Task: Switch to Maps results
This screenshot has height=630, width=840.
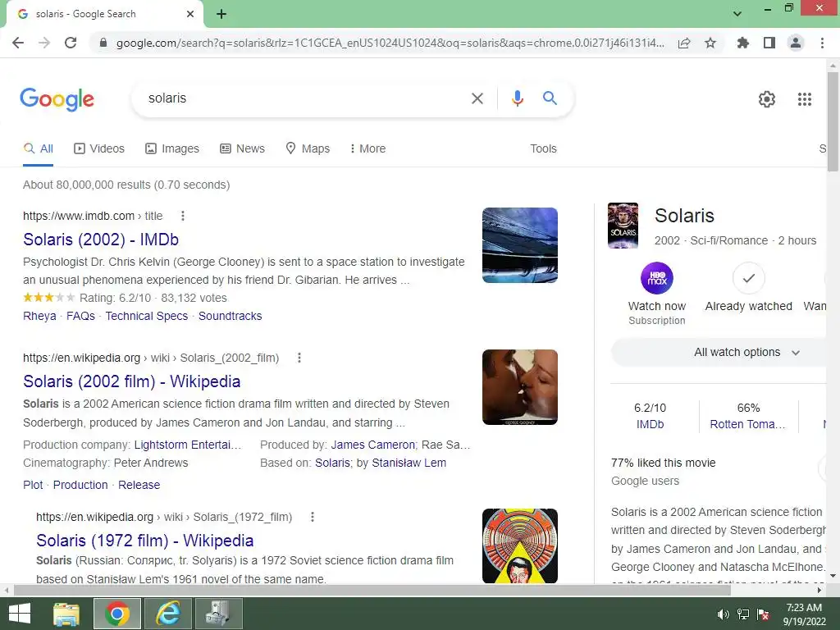Action: coord(308,149)
